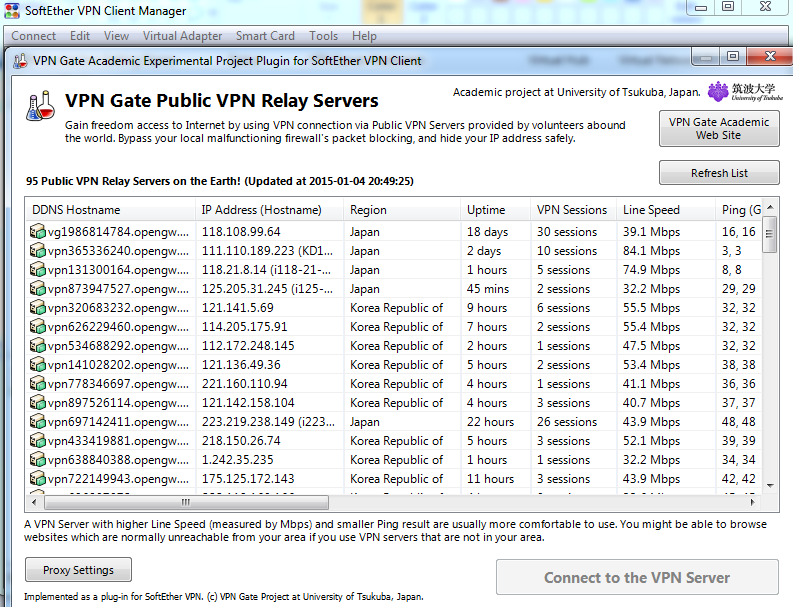Click the horizontal scroll-left arrow

pyautogui.click(x=34, y=502)
